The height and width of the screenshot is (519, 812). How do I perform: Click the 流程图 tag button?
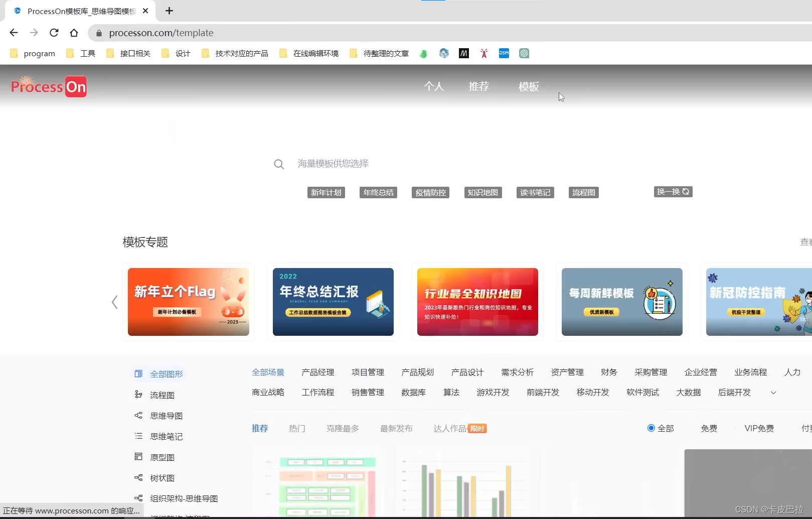[x=584, y=192]
